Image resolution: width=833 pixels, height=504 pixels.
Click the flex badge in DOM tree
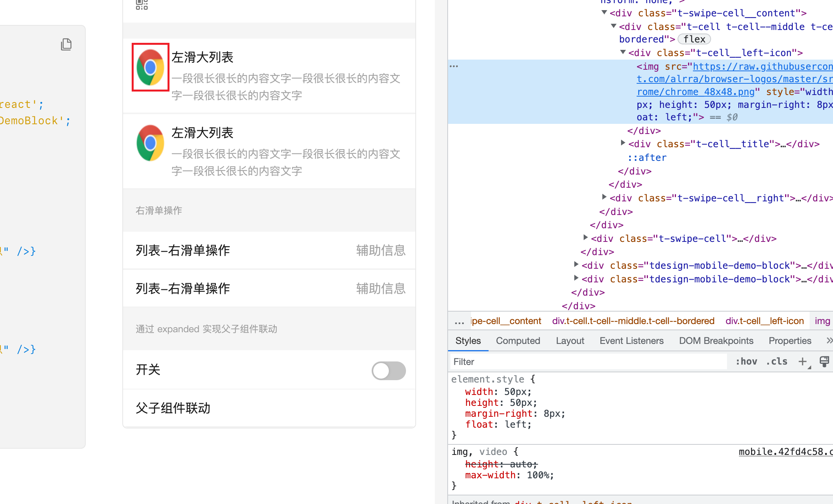point(694,39)
